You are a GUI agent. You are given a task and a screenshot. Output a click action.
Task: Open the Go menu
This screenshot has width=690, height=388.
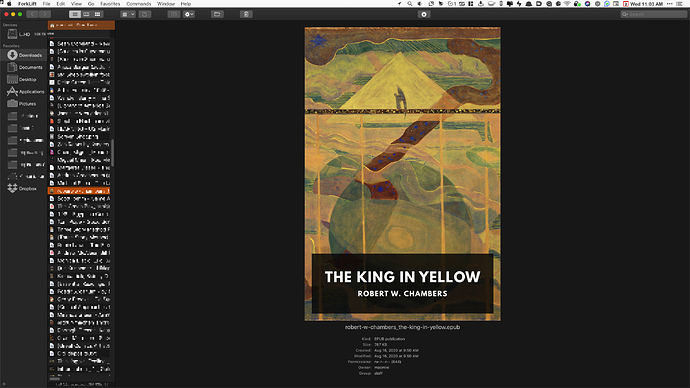(91, 4)
